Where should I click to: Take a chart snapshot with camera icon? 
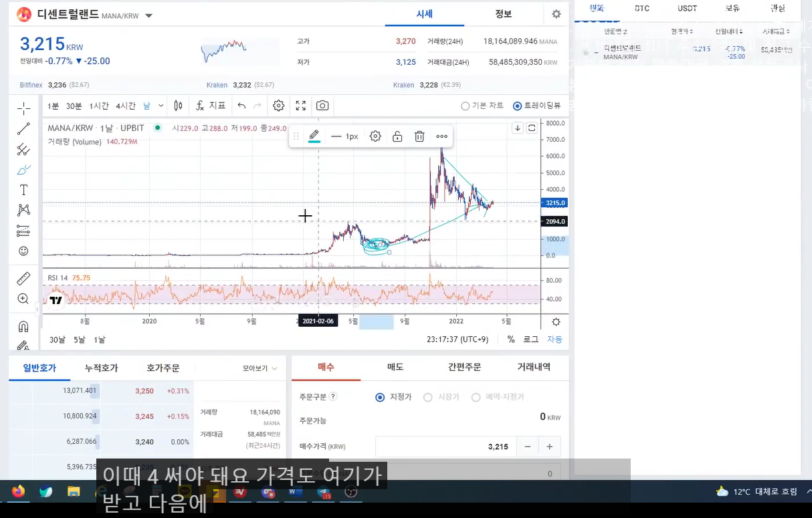point(322,106)
